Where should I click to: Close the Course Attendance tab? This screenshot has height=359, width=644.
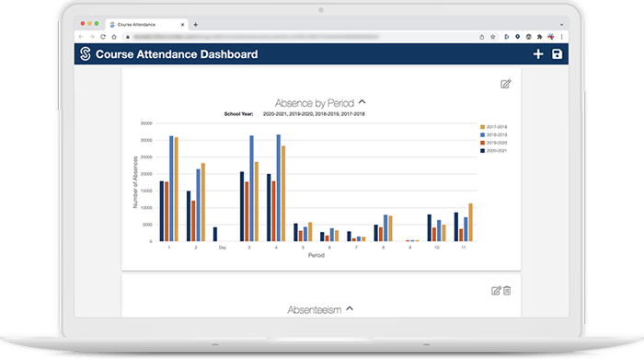[x=182, y=25]
